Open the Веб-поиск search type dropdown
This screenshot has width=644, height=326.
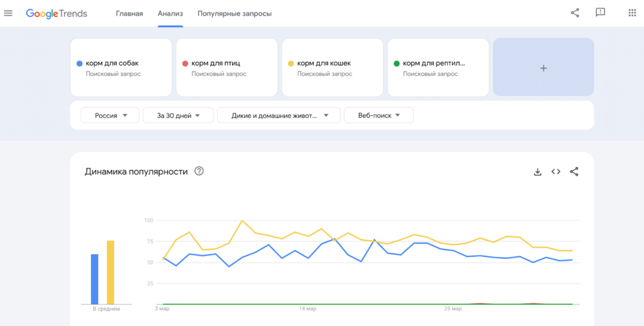point(379,115)
